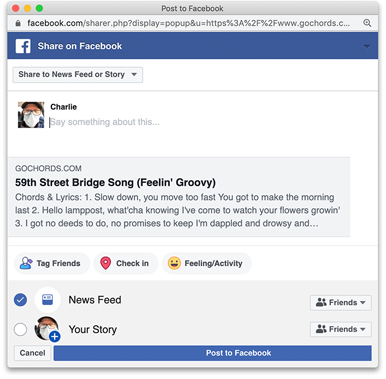The width and height of the screenshot is (386, 379).
Task: Open the 59th Street Bridge Song link preview
Action: pyautogui.click(x=179, y=197)
